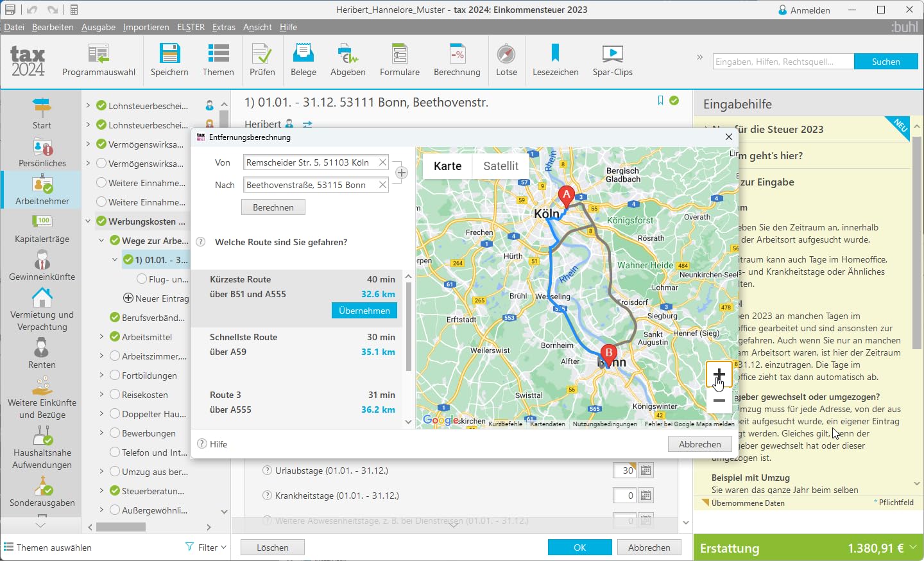Screen dimensions: 924x561
Task: Expand the Reisekosten tree node
Action: coord(101,395)
